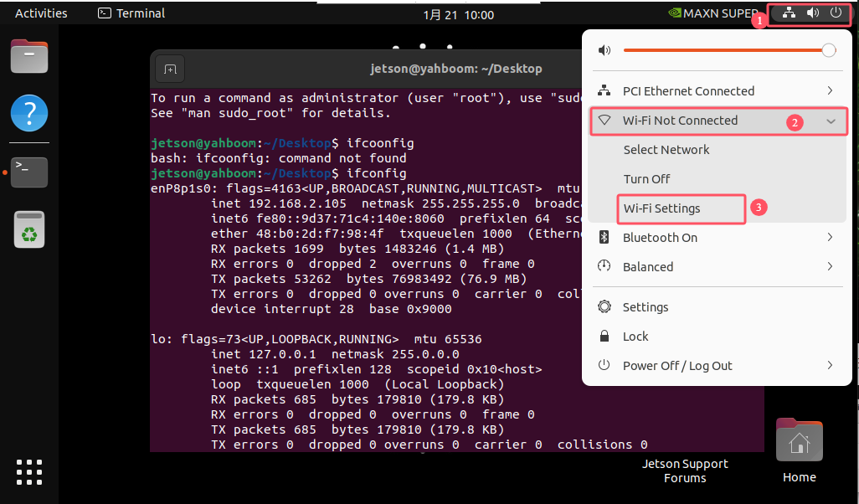859x504 pixels.
Task: Open the Home folder on the desktop
Action: (x=800, y=451)
